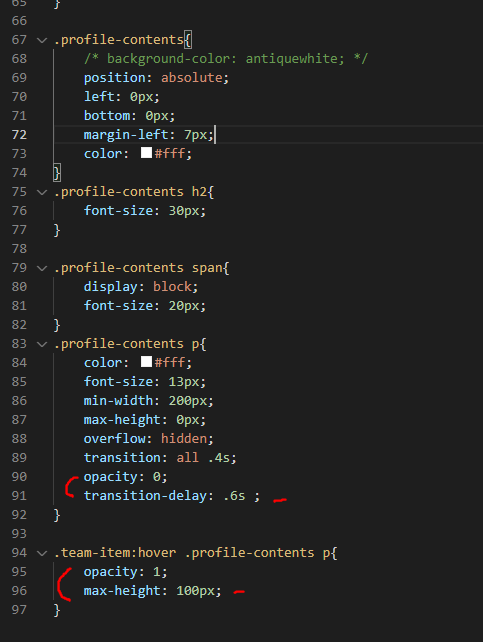Collapse the .profile-contents h2 fold arrow
483x642 pixels.
click(42, 192)
